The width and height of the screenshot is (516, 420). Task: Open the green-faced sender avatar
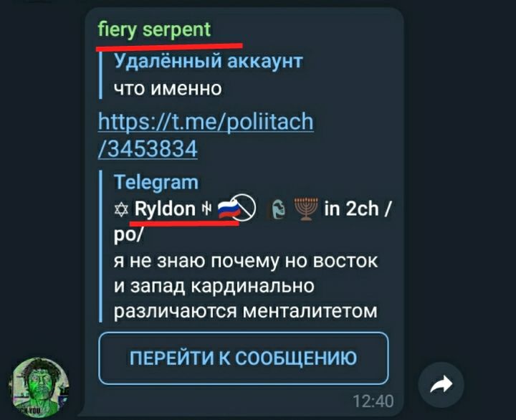(x=39, y=388)
